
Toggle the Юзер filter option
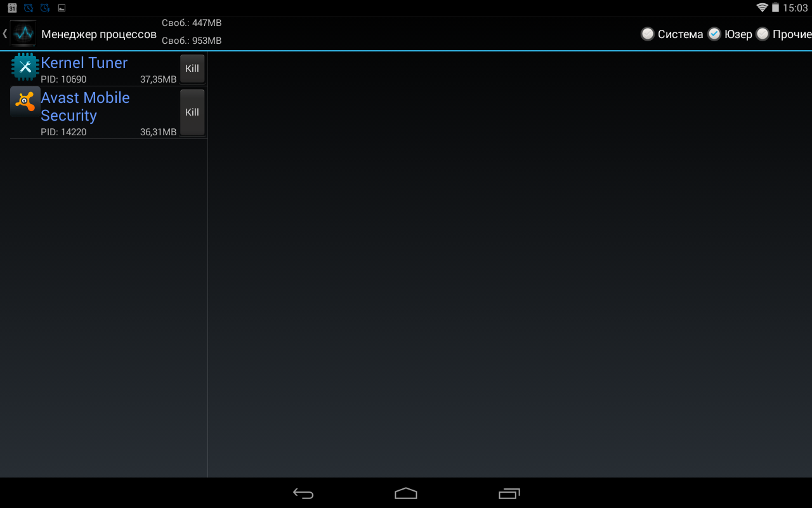730,34
